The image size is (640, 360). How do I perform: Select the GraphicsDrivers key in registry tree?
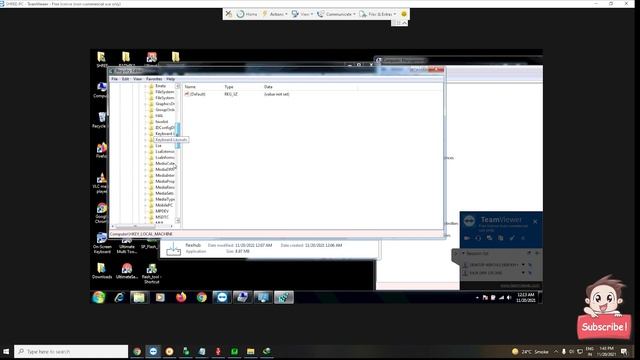pos(162,104)
